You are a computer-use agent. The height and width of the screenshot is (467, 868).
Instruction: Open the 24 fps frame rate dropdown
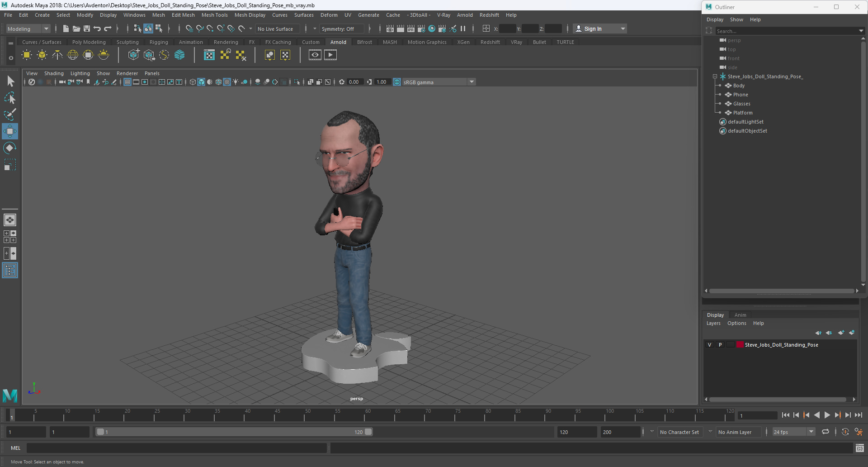point(793,432)
